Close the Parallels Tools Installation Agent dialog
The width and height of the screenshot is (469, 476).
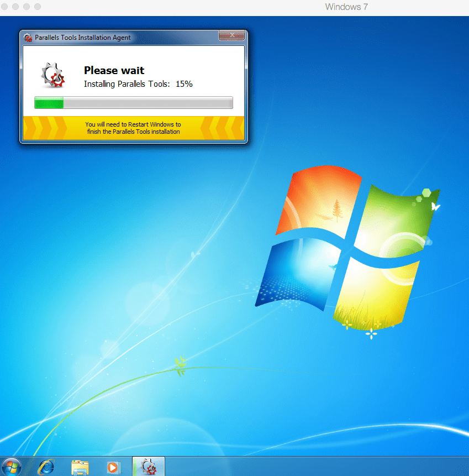(231, 35)
